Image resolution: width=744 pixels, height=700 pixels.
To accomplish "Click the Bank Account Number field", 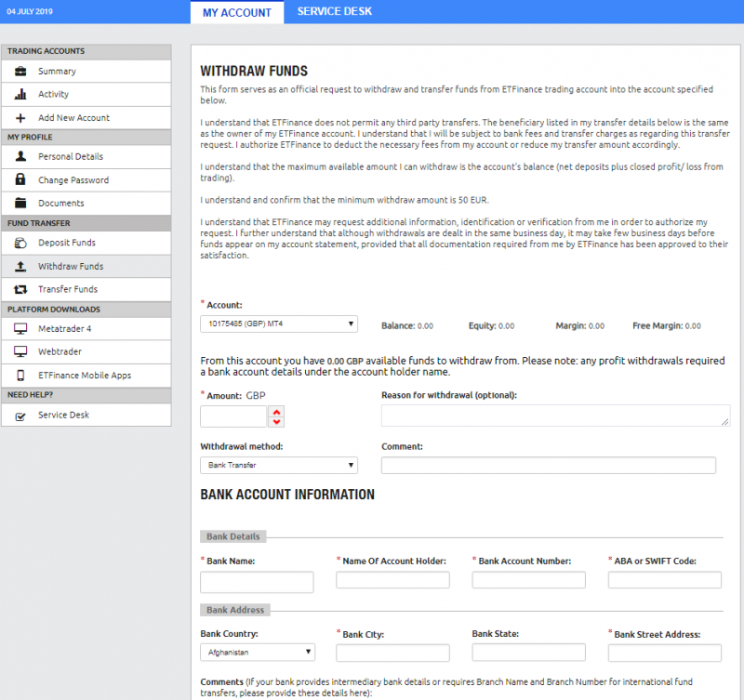I will [x=528, y=580].
